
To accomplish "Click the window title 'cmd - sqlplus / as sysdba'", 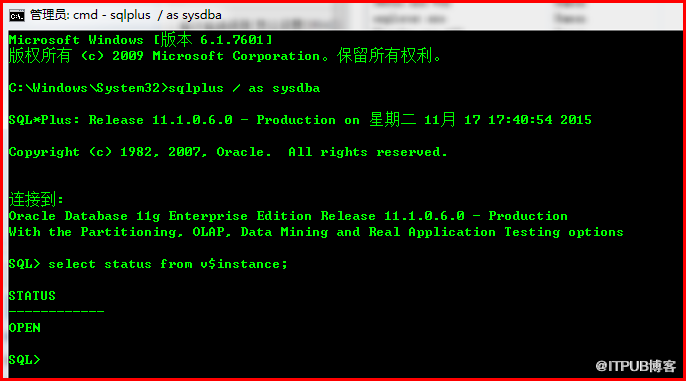I will (x=147, y=15).
